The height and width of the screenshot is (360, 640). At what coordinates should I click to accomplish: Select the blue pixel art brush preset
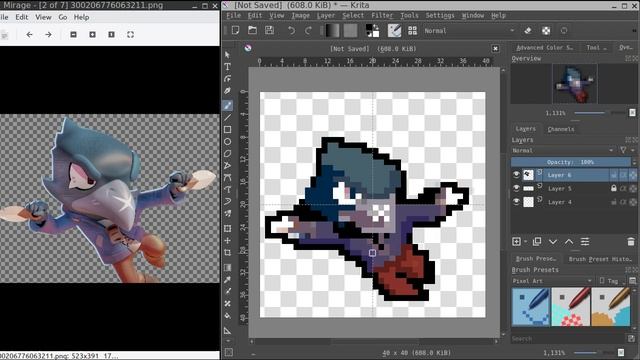(x=530, y=307)
